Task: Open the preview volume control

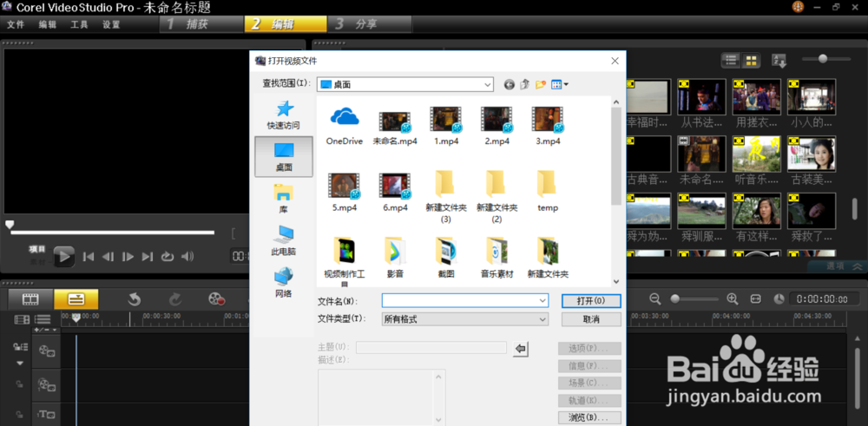Action: [187, 256]
